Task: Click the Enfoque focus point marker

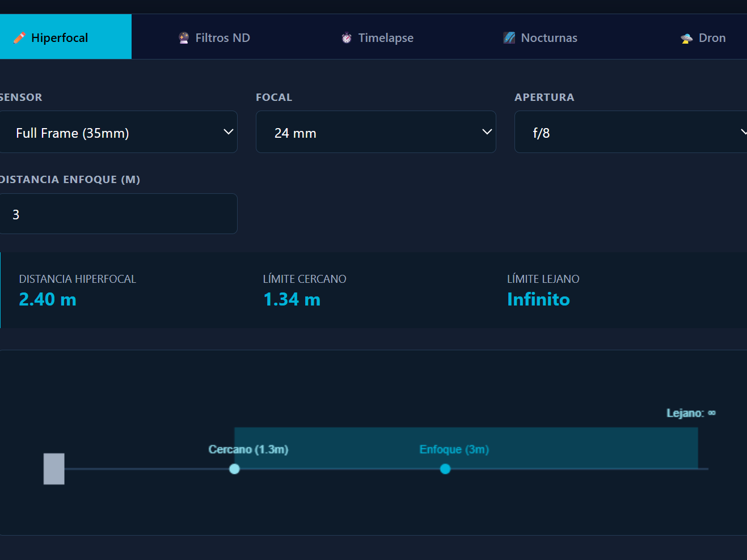Action: (445, 469)
